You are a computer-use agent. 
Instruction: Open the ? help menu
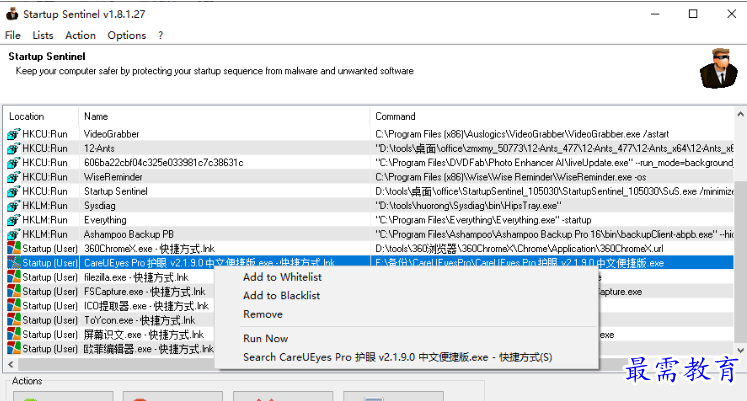161,35
